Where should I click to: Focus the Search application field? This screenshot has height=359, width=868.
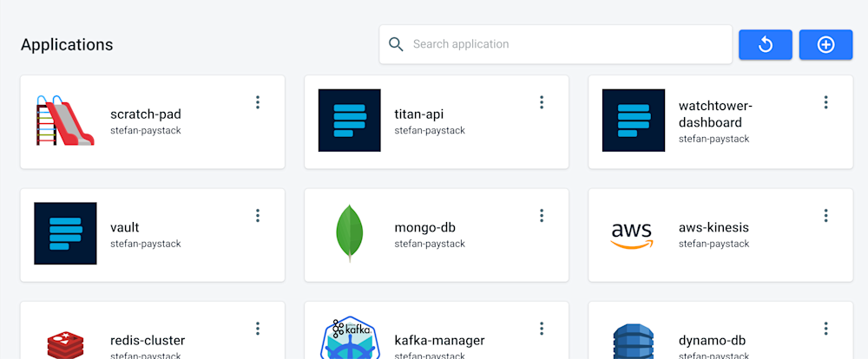(x=556, y=44)
